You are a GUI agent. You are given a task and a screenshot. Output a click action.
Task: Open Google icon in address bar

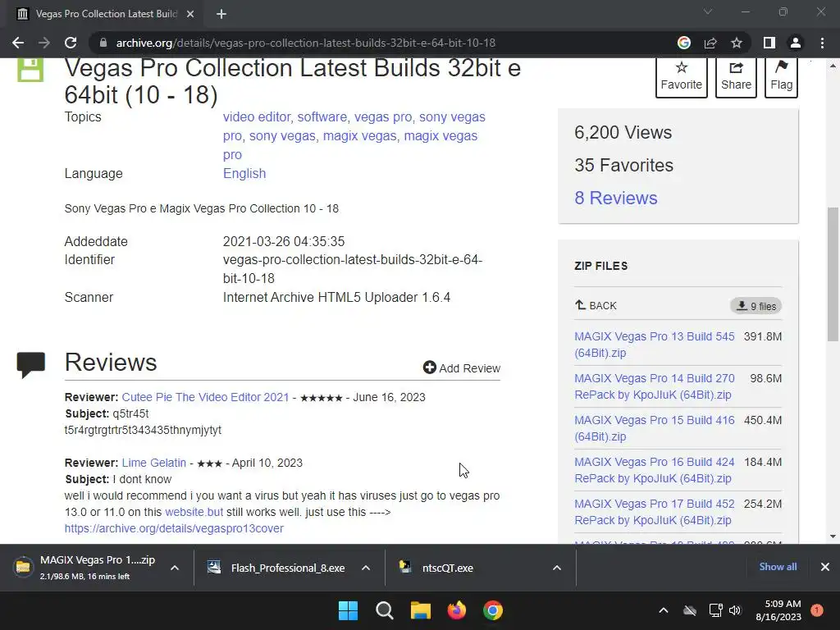pos(683,43)
